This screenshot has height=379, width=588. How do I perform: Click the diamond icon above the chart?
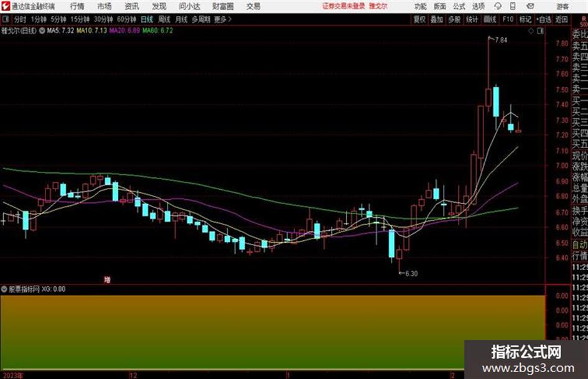(x=531, y=31)
